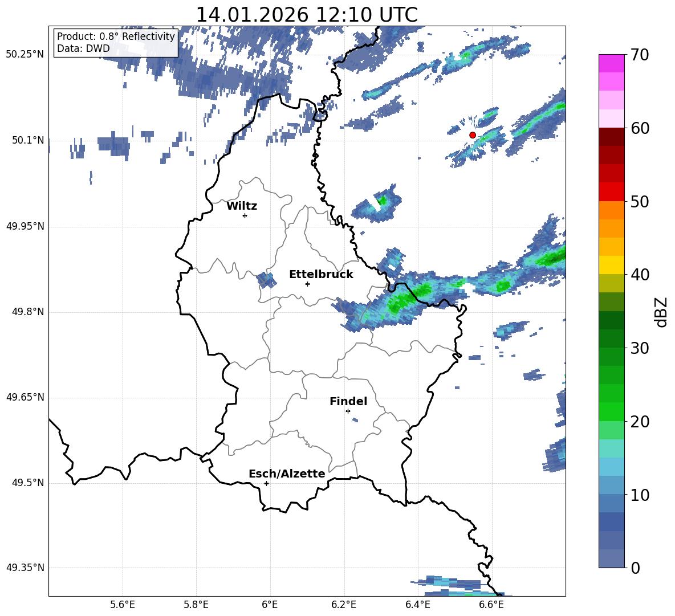Click the 5.6°E longitude tick label

(123, 605)
